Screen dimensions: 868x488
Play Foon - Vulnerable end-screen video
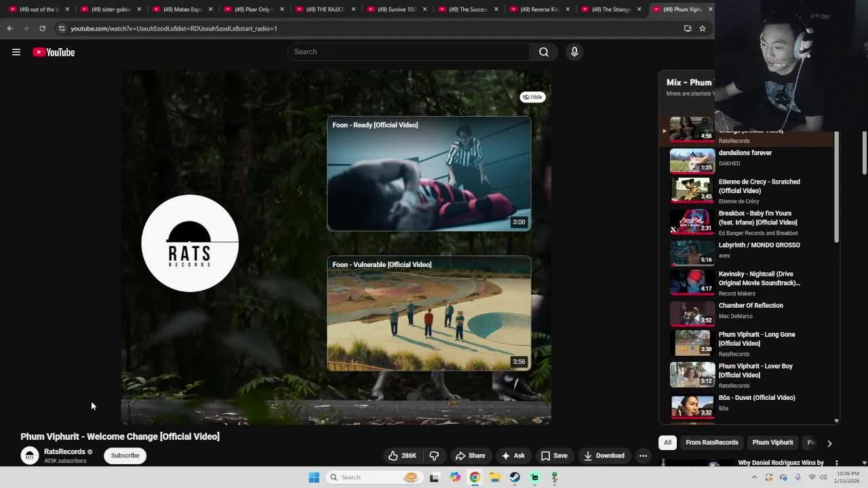429,313
